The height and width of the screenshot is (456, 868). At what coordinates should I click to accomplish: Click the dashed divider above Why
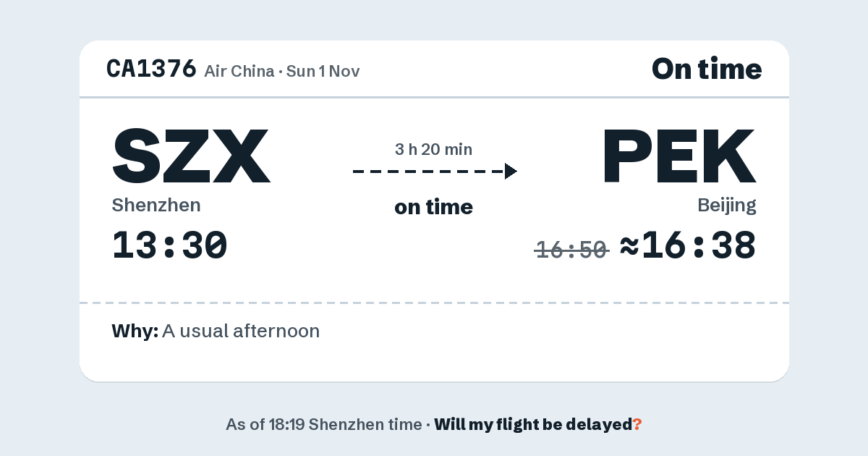pyautogui.click(x=434, y=303)
